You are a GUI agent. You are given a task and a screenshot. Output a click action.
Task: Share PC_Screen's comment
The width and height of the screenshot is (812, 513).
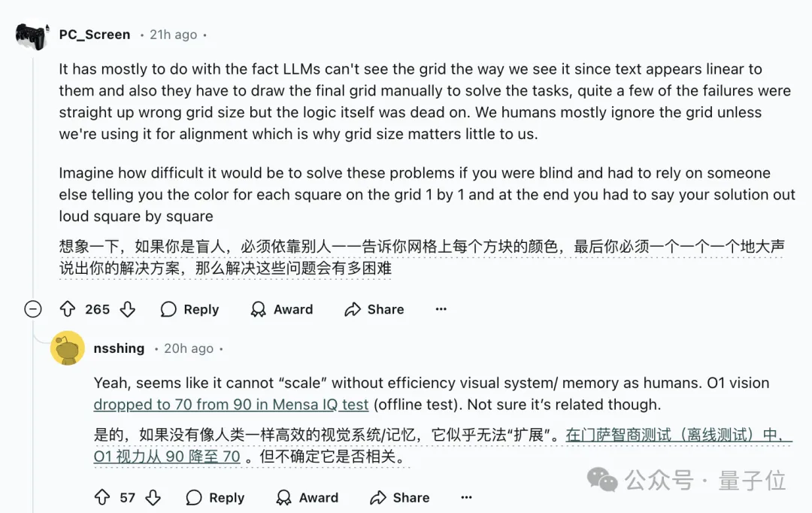pos(374,309)
